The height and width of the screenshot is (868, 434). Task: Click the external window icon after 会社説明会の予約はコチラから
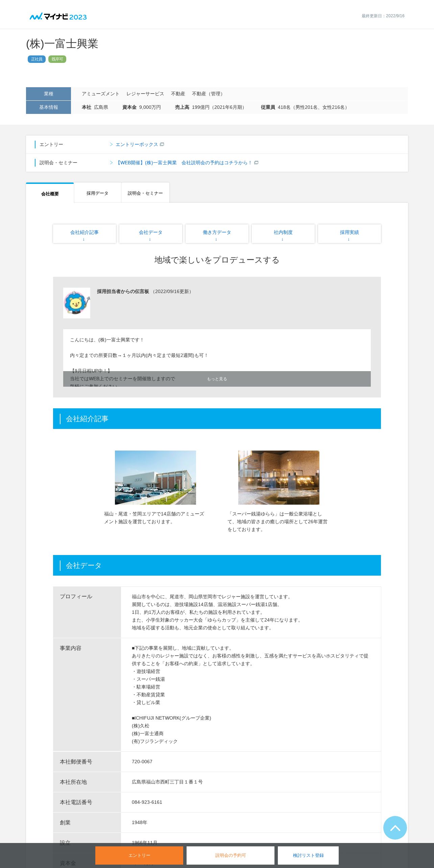[256, 163]
